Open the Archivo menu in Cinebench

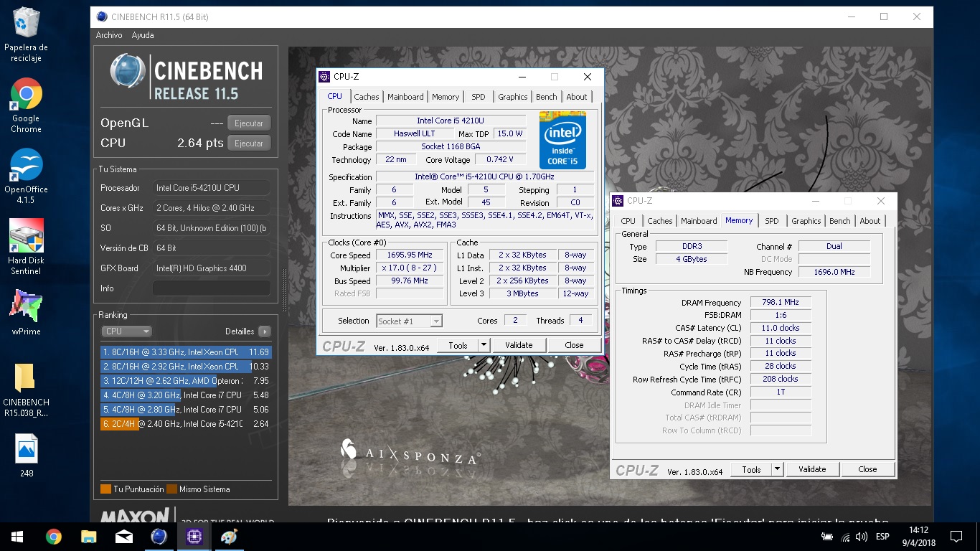pos(109,35)
